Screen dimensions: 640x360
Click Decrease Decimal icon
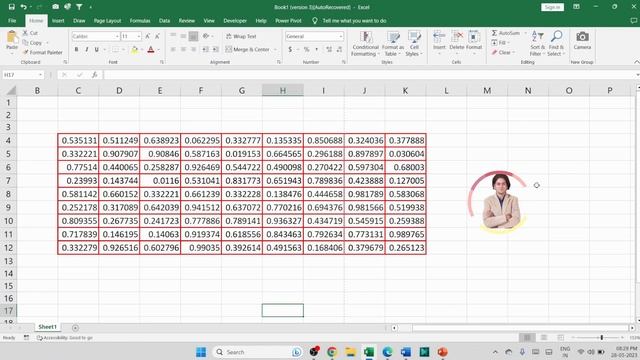click(x=339, y=49)
